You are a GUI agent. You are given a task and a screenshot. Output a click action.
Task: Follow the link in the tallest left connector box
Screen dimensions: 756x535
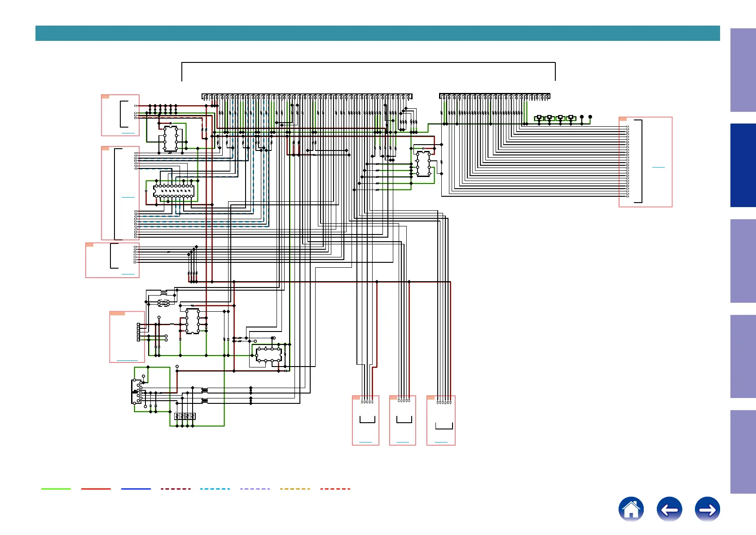[x=128, y=197]
